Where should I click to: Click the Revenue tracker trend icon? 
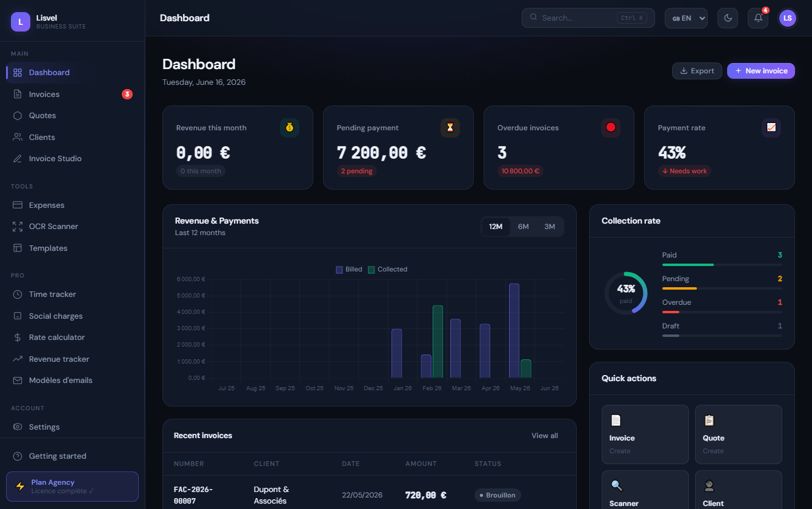pyautogui.click(x=18, y=359)
